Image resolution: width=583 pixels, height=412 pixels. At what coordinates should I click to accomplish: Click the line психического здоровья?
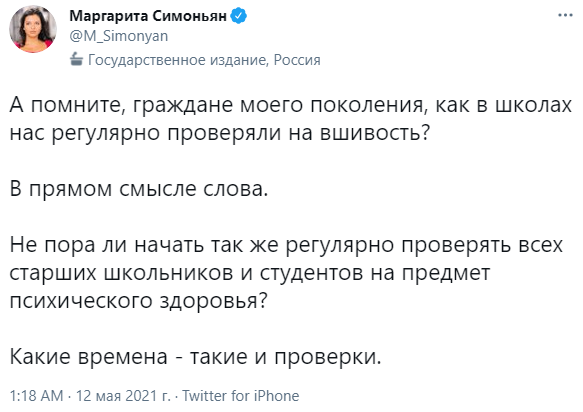(x=138, y=302)
